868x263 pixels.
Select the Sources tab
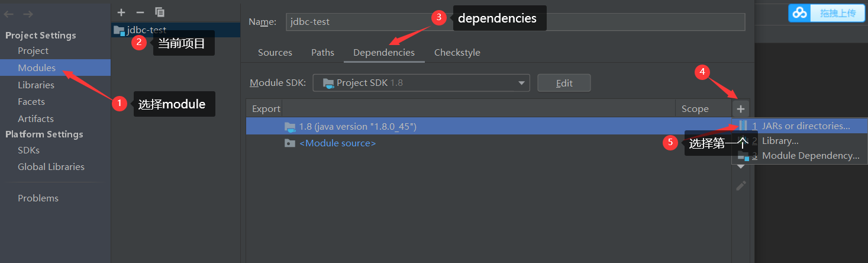click(275, 53)
